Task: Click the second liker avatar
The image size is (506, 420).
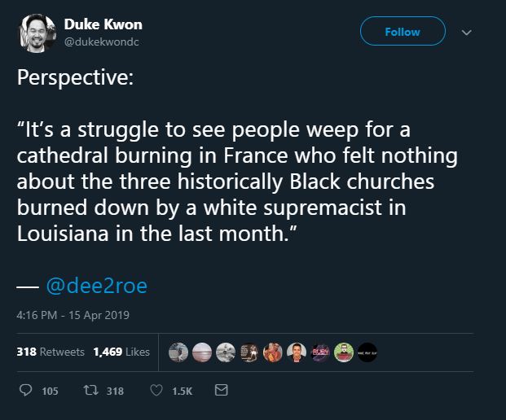Action: coord(199,352)
